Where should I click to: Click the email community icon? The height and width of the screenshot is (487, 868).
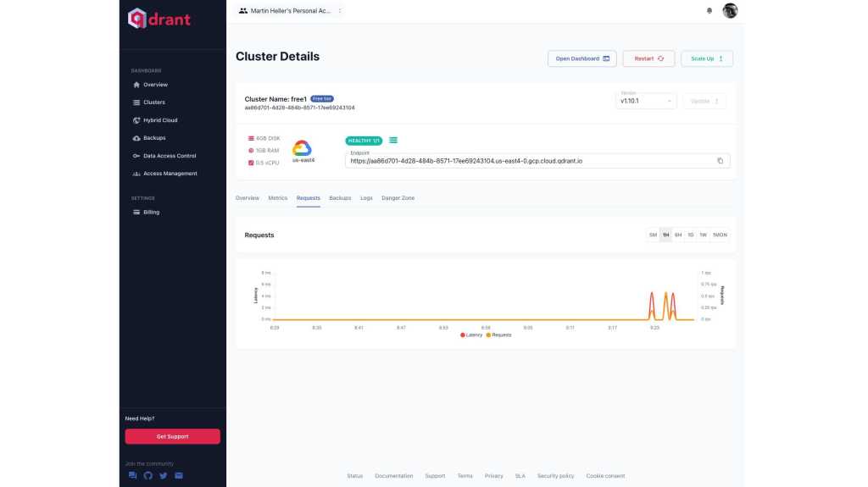(x=179, y=476)
